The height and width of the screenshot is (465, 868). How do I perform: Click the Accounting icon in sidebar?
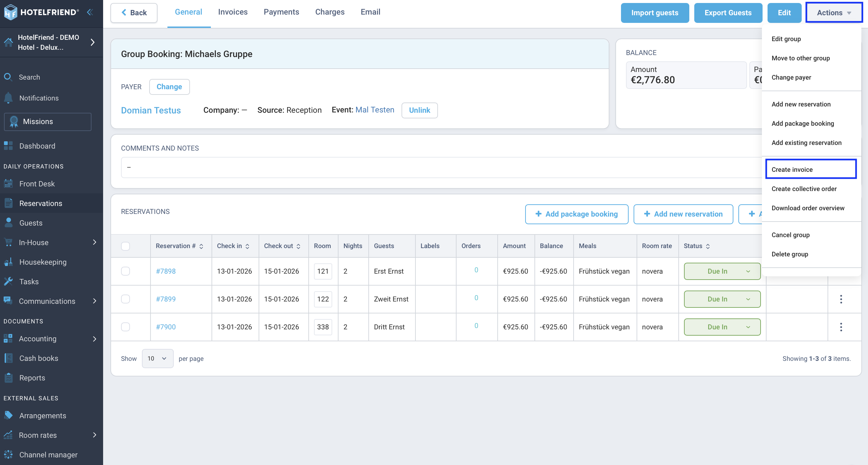[x=8, y=339]
